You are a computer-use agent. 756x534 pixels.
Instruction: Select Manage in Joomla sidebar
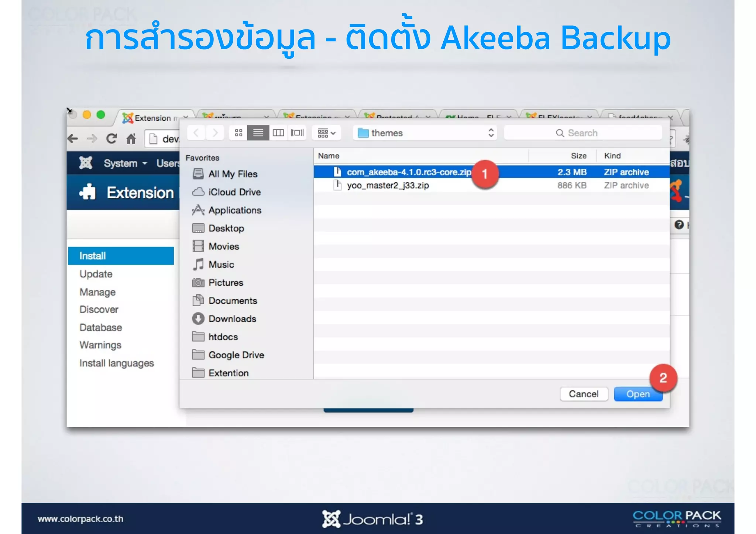pos(97,292)
